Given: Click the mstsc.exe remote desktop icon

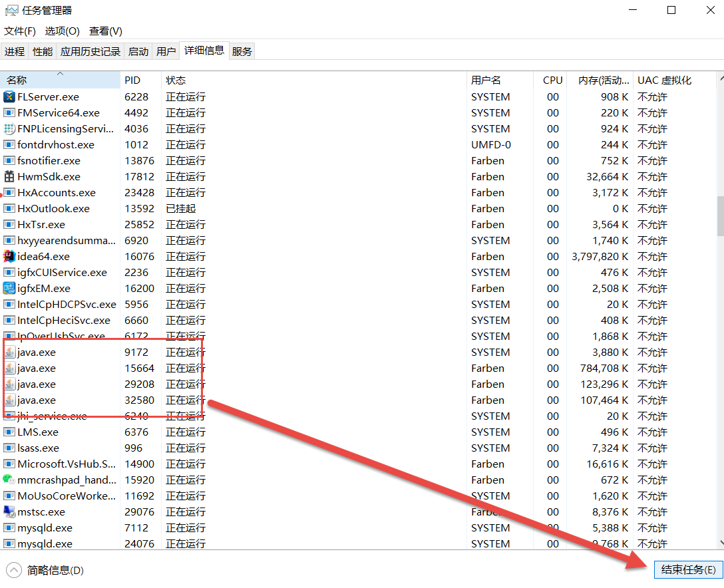Looking at the screenshot, I should click(x=9, y=512).
